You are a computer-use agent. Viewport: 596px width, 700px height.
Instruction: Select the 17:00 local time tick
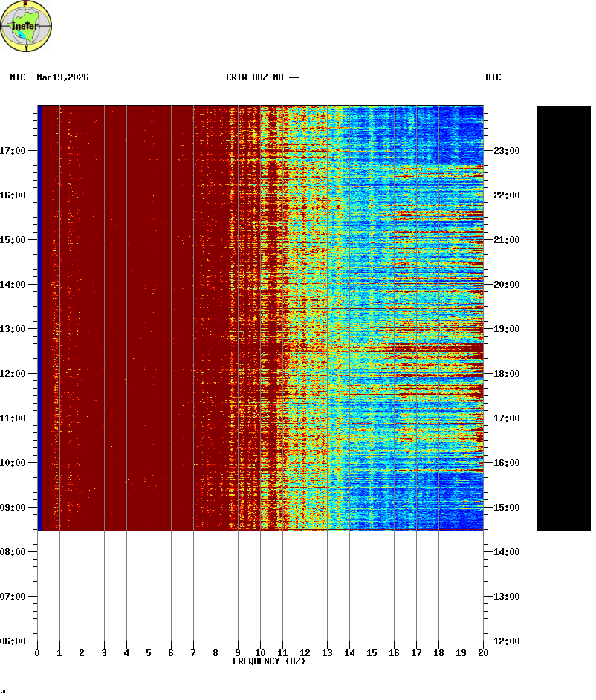(13, 151)
